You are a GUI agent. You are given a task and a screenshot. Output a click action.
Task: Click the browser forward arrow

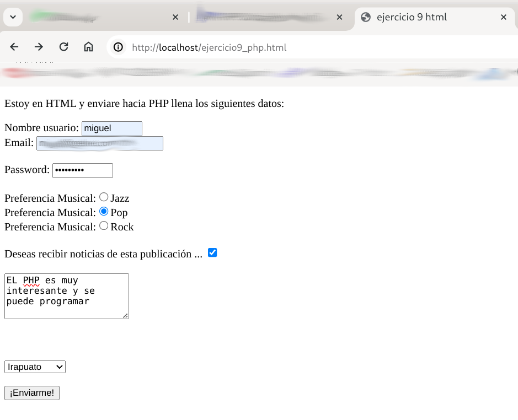39,47
